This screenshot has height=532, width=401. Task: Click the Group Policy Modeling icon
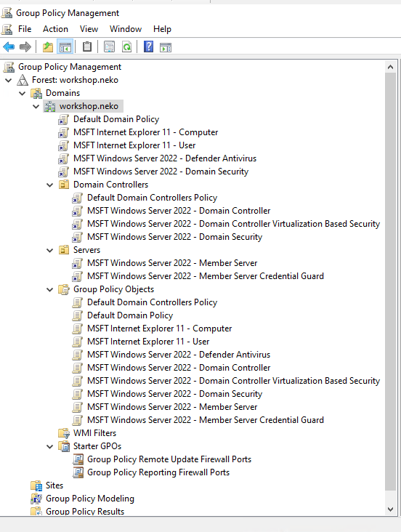(x=36, y=499)
